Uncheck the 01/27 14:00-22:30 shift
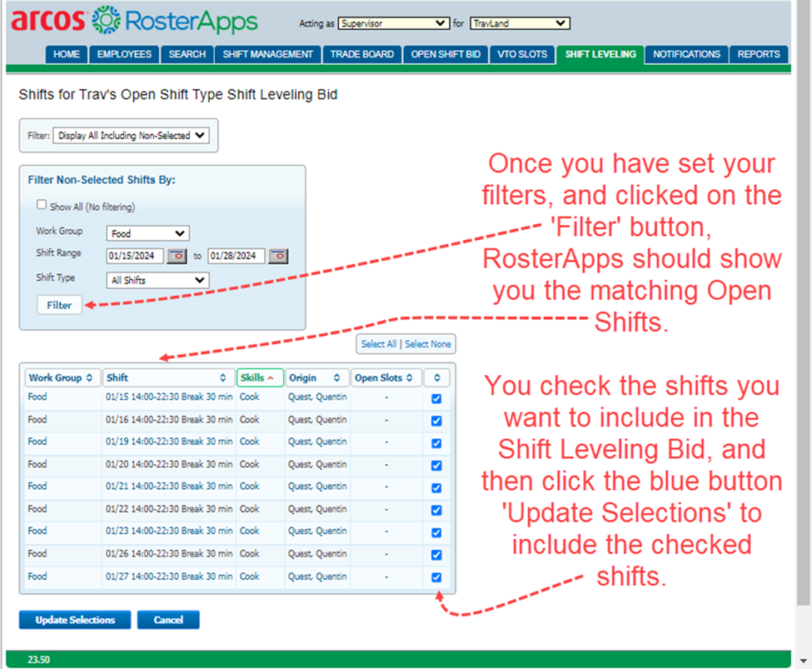812x669 pixels. (x=436, y=577)
